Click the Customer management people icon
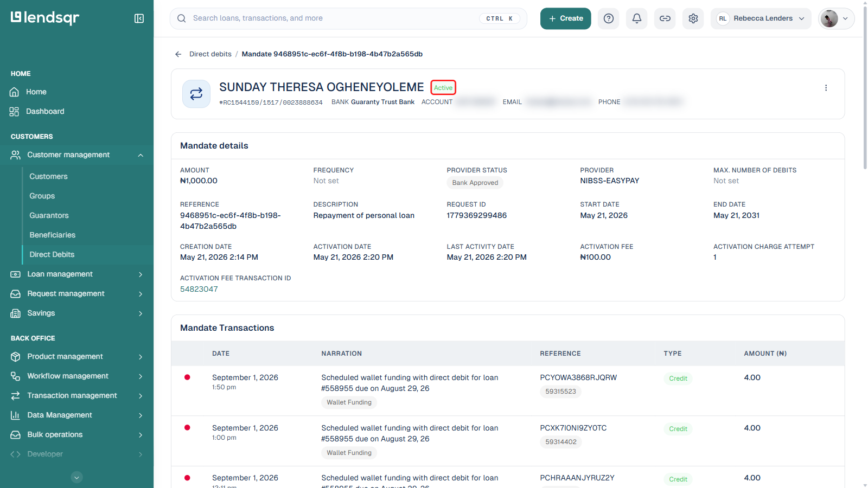Image resolution: width=868 pixels, height=488 pixels. [x=15, y=155]
